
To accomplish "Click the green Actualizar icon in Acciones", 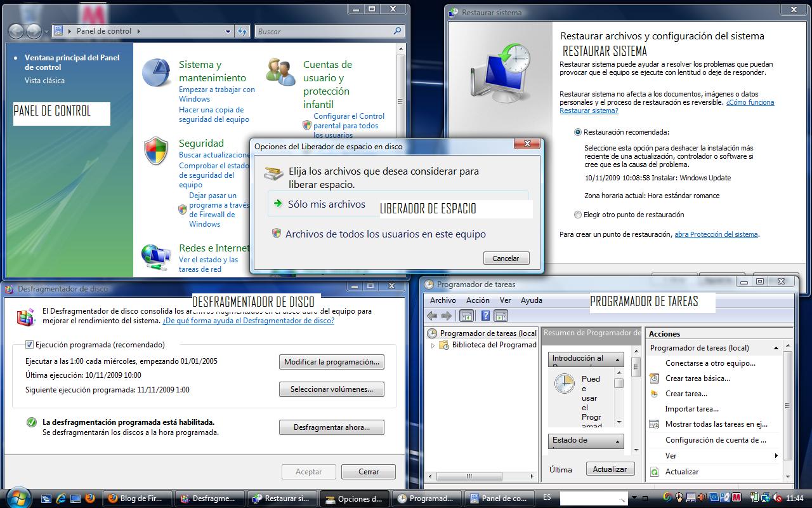I will 655,472.
